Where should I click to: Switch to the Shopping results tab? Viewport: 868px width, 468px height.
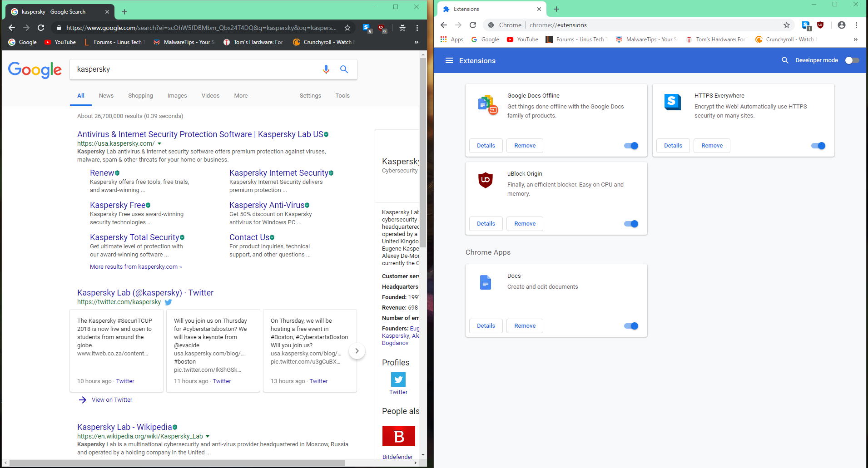point(140,96)
